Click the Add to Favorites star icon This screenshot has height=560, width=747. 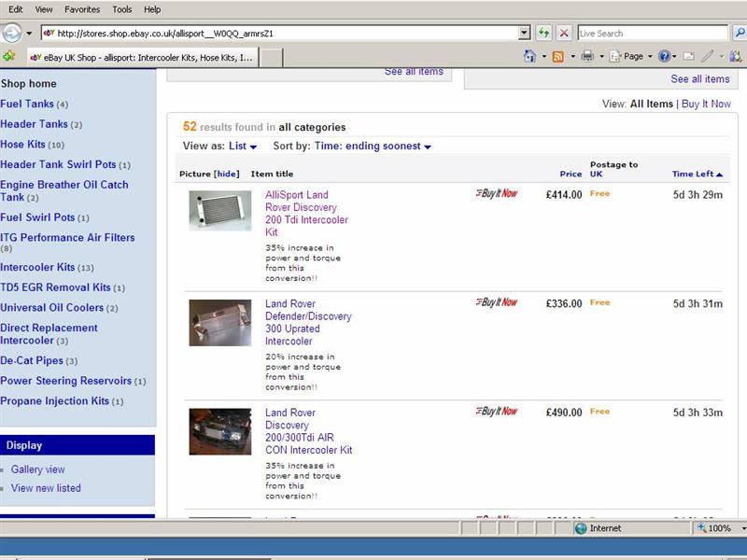click(x=9, y=56)
